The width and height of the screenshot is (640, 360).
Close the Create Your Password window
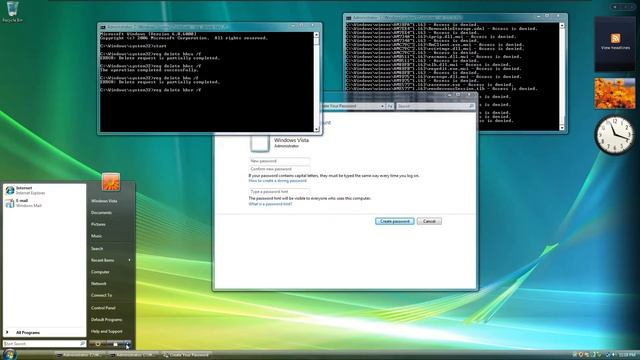(x=469, y=95)
